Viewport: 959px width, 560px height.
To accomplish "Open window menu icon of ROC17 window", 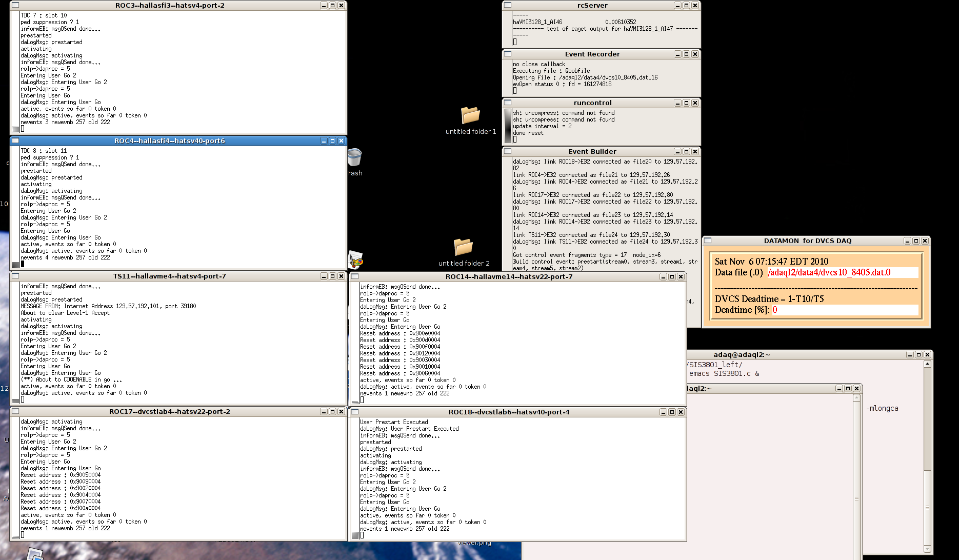I will (x=15, y=411).
